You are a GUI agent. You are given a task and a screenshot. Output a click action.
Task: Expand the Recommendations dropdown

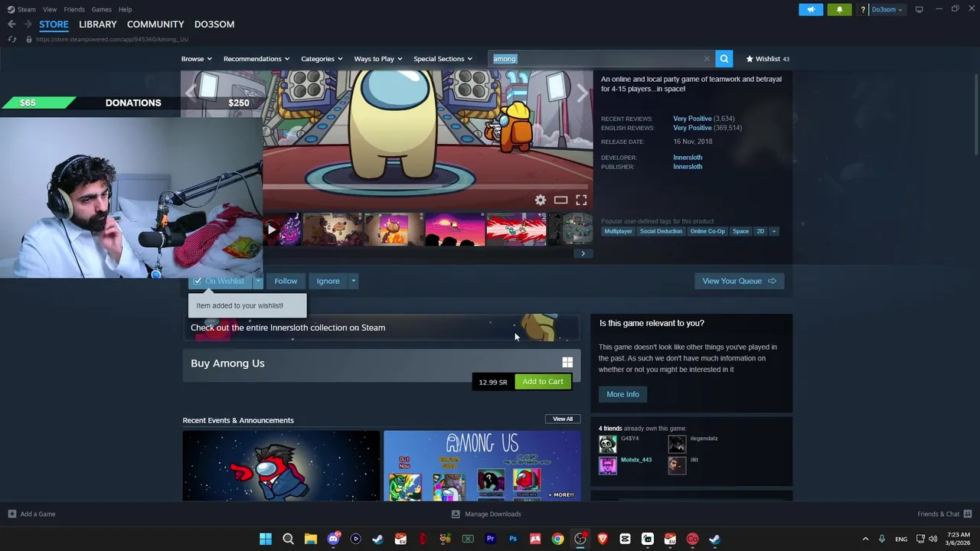(256, 59)
